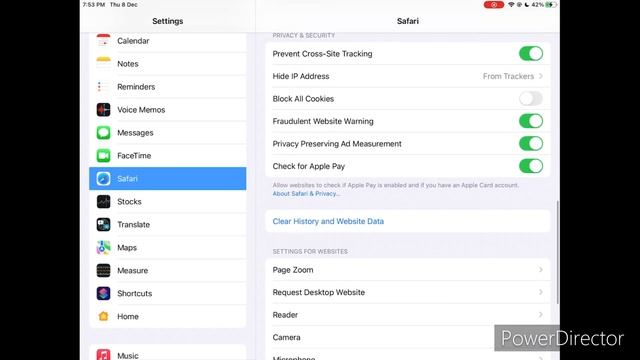Turn off Fraudulent Website Warning switch
This screenshot has width=640, height=360.
coord(531,121)
